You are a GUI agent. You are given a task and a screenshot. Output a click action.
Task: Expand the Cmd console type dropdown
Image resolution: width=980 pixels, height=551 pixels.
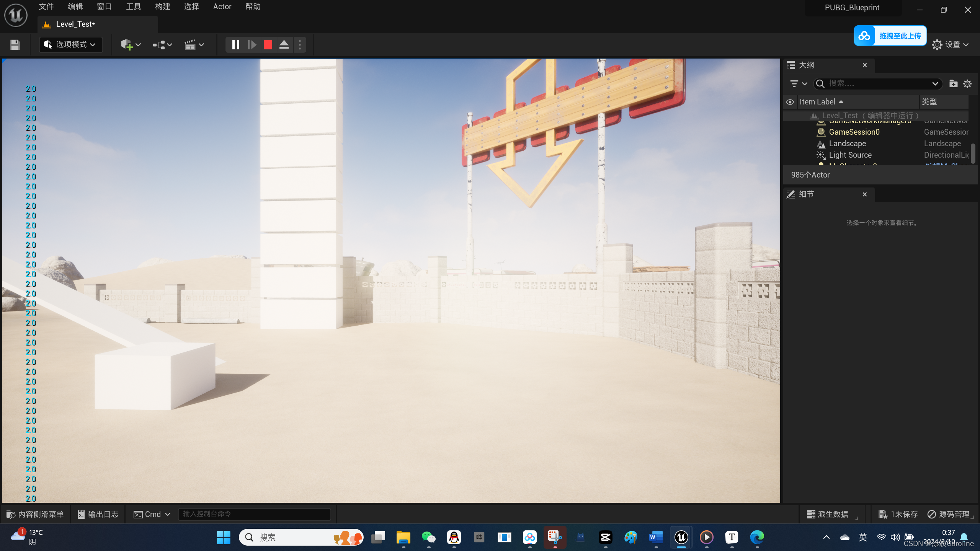(152, 514)
